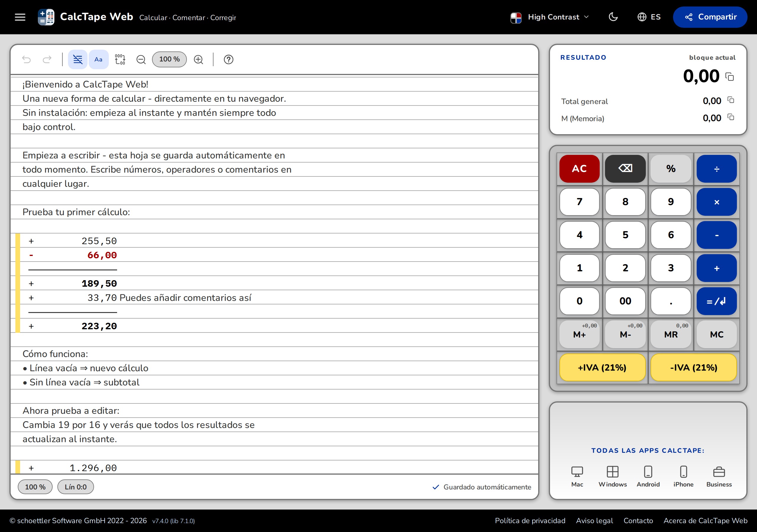
Task: Click the CalcTape Web logo icon
Action: (46, 17)
